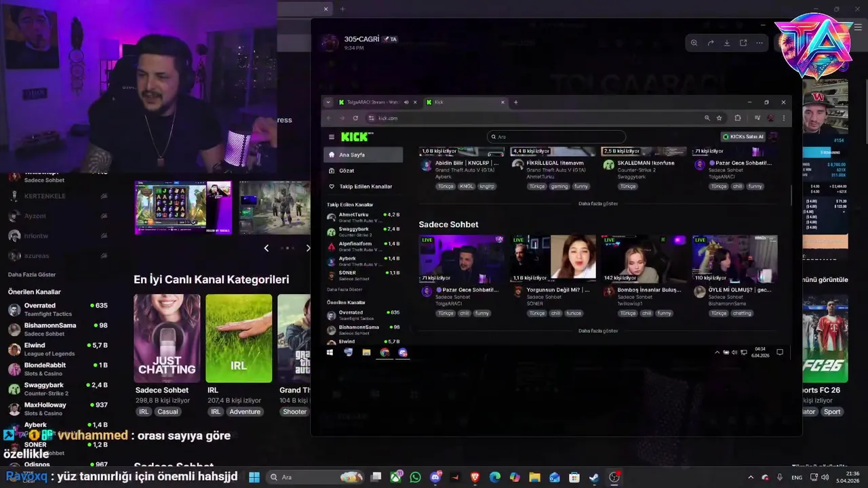868x488 pixels.
Task: Mute the TolgaARACI Stream tab audio
Action: pyautogui.click(x=406, y=102)
